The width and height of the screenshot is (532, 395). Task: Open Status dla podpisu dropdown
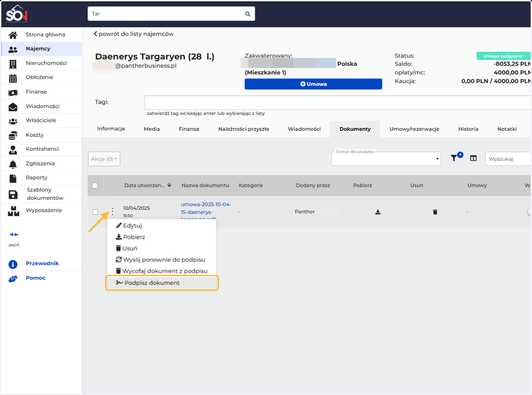pyautogui.click(x=386, y=158)
